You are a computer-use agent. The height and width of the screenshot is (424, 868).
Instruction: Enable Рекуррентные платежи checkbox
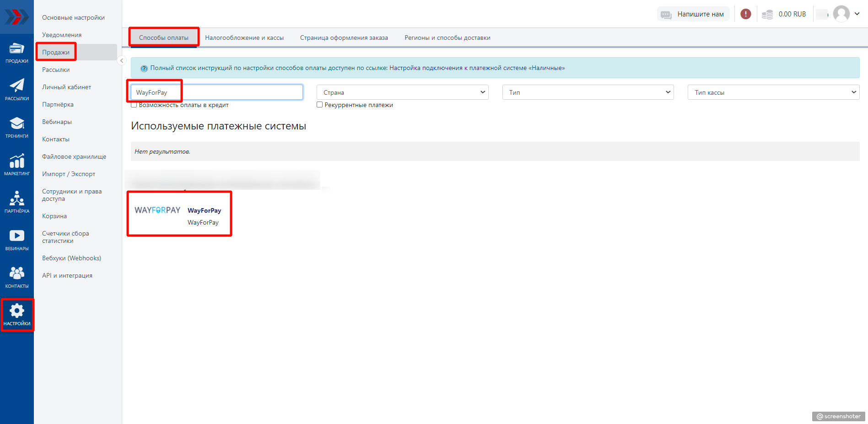tap(320, 105)
